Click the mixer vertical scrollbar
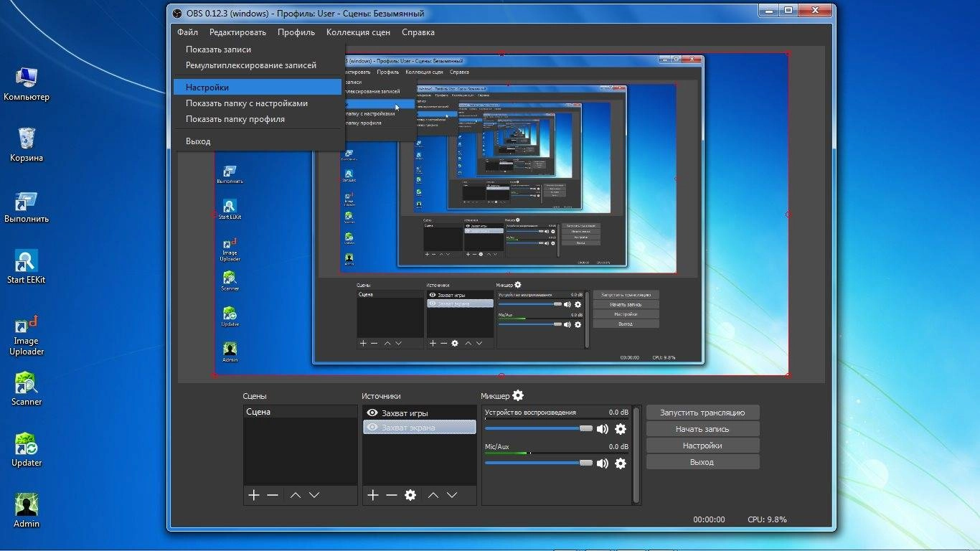 pyautogui.click(x=636, y=455)
